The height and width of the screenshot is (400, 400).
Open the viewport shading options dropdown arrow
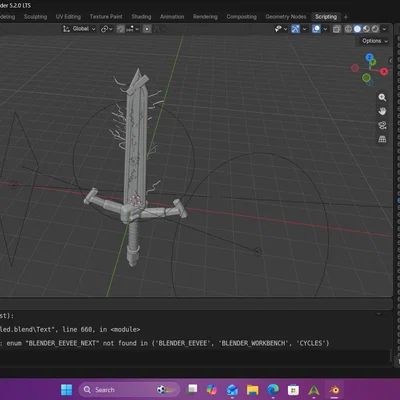pos(384,29)
